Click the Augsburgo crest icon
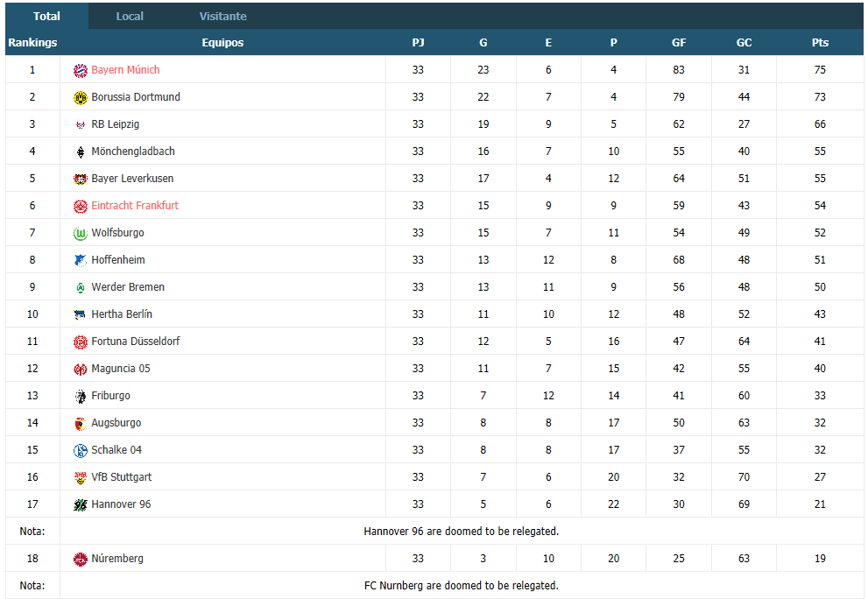The image size is (868, 599). tap(81, 423)
